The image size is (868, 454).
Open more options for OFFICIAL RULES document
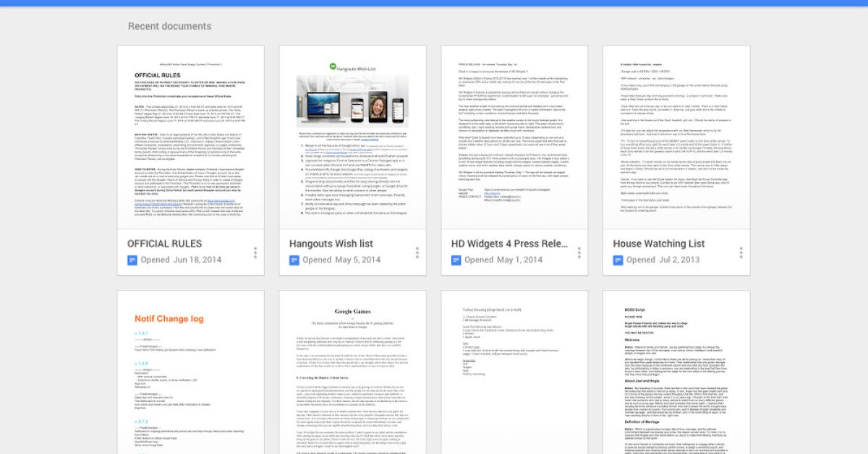(255, 252)
